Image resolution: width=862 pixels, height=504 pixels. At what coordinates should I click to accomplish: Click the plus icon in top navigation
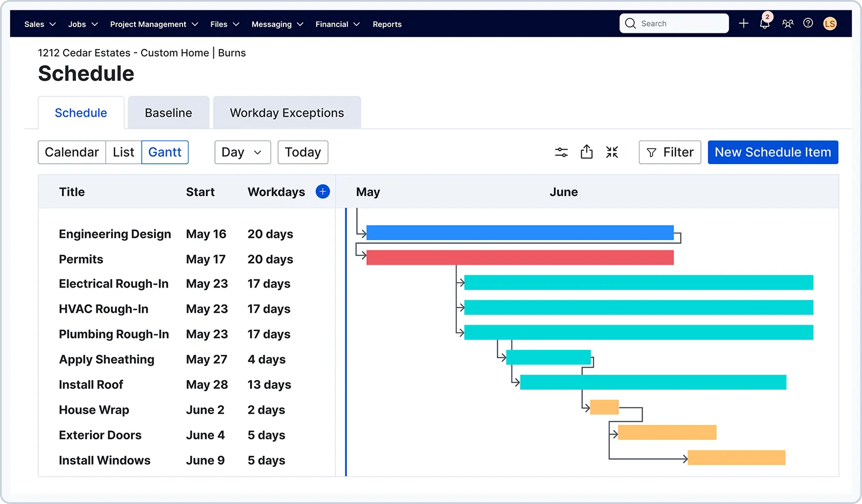point(743,24)
